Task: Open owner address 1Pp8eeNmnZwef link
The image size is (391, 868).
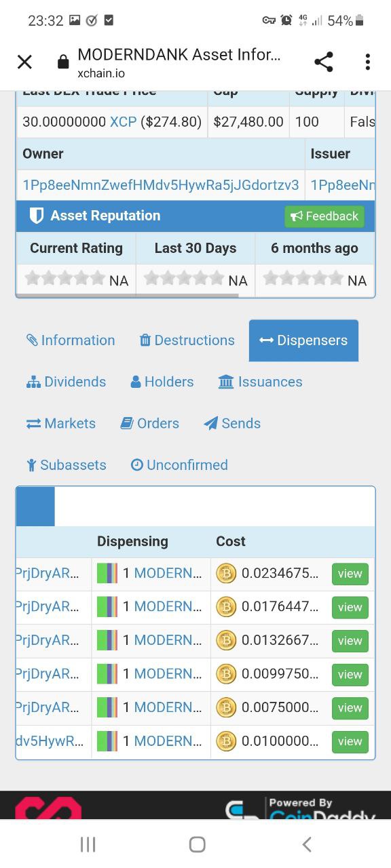Action: point(161,185)
